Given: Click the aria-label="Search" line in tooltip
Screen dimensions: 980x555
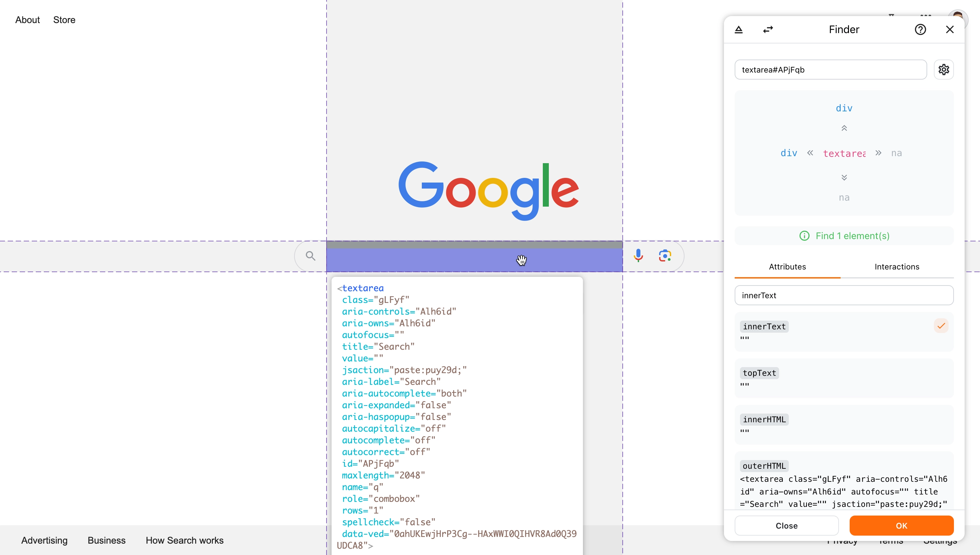Looking at the screenshot, I should pyautogui.click(x=391, y=381).
